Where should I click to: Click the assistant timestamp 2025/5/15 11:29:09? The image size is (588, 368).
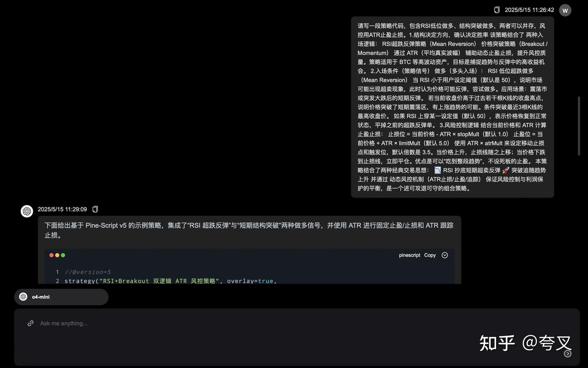(62, 209)
